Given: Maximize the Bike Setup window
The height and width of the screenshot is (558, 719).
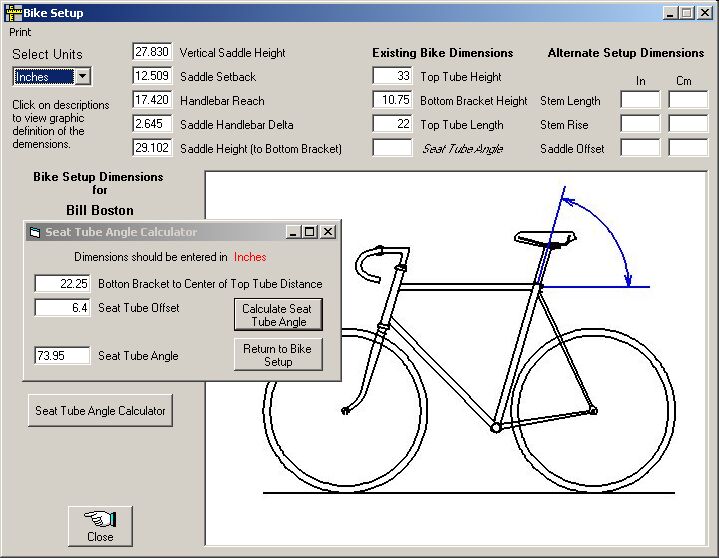Looking at the screenshot, I should click(686, 13).
